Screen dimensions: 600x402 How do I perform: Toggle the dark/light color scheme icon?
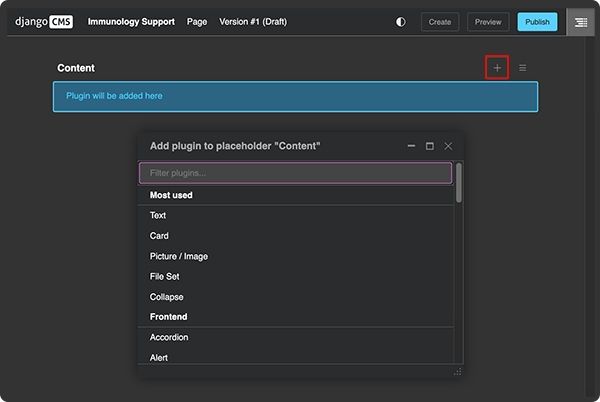pyautogui.click(x=401, y=21)
